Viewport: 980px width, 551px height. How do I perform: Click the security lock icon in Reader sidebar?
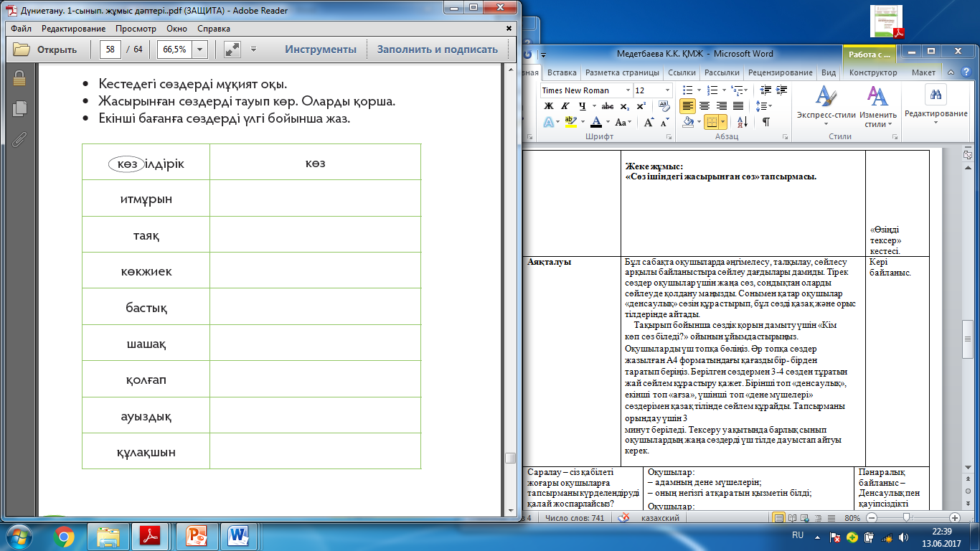(20, 78)
